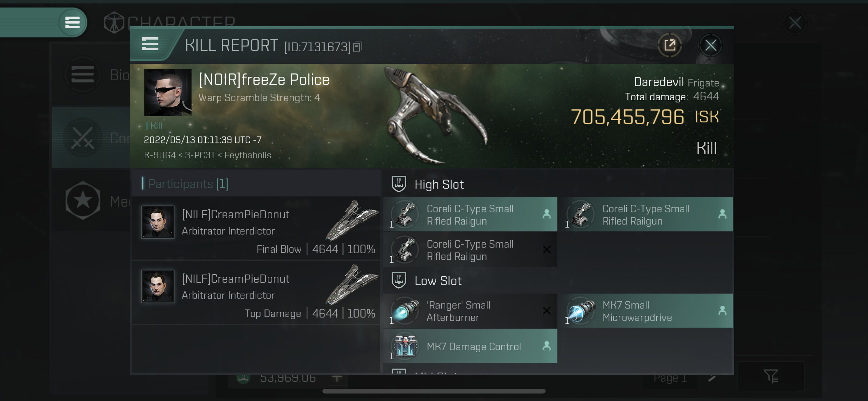Click the High Slot shield icon

pyautogui.click(x=399, y=184)
